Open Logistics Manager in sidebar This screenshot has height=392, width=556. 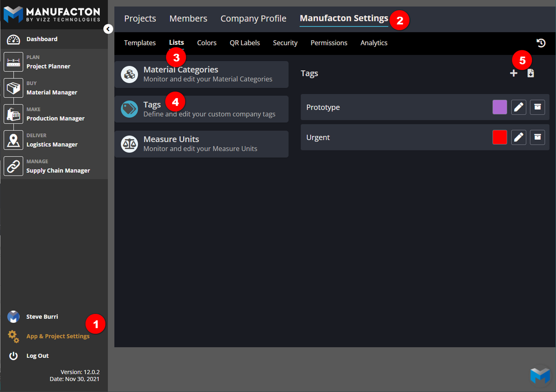(52, 144)
